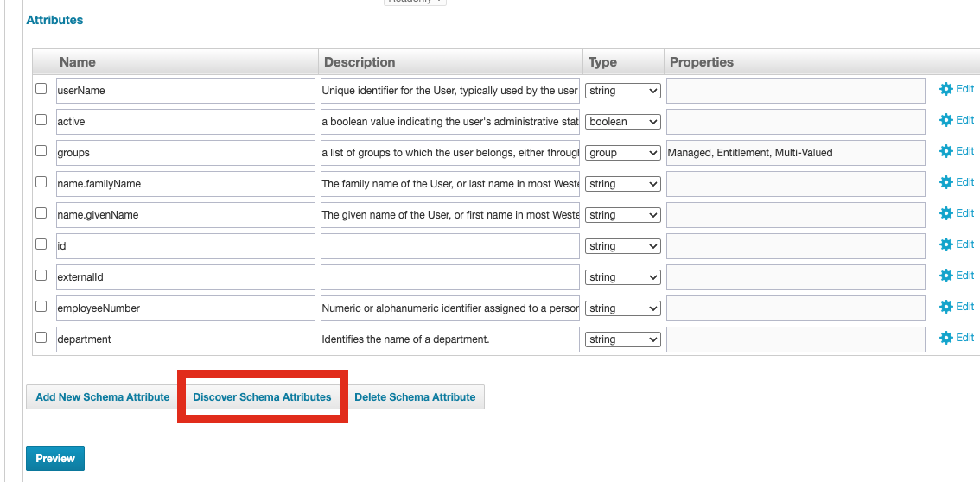Click Add New Schema Attribute button
The image size is (980, 482).
[x=102, y=397]
